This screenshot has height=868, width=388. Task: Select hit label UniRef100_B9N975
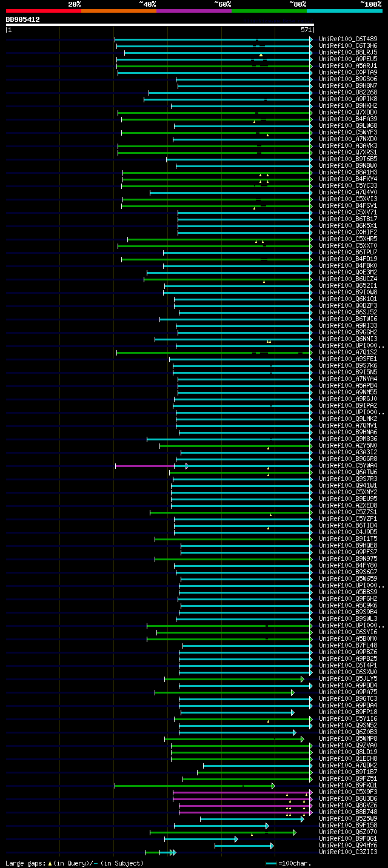[348, 559]
